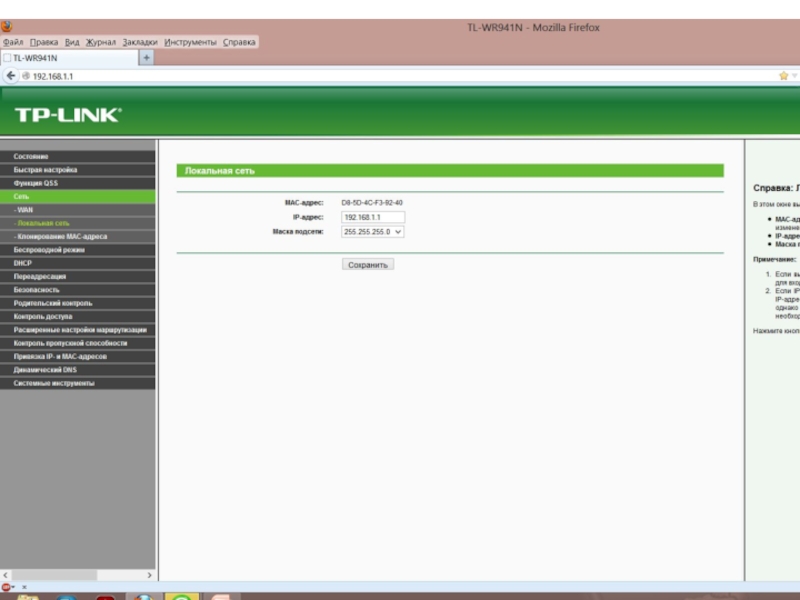800x600 pixels.
Task: Open Быстрая настройка in sidebar
Action: [x=78, y=169]
